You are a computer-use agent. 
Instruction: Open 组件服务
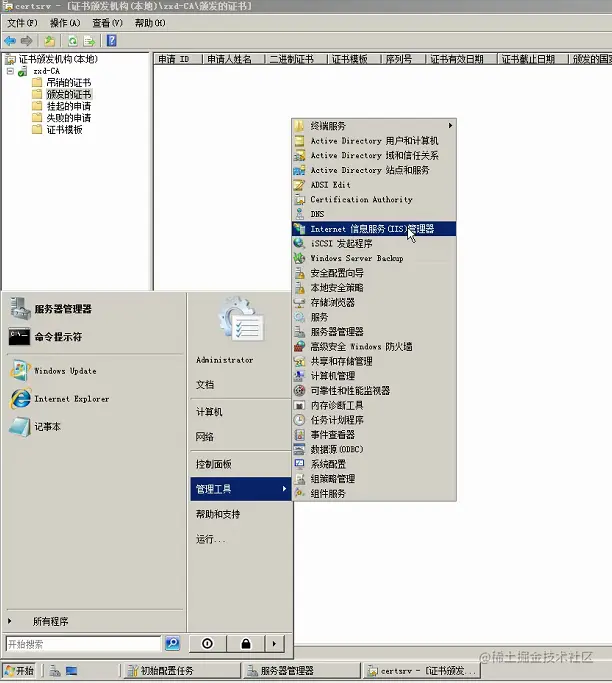point(374,494)
